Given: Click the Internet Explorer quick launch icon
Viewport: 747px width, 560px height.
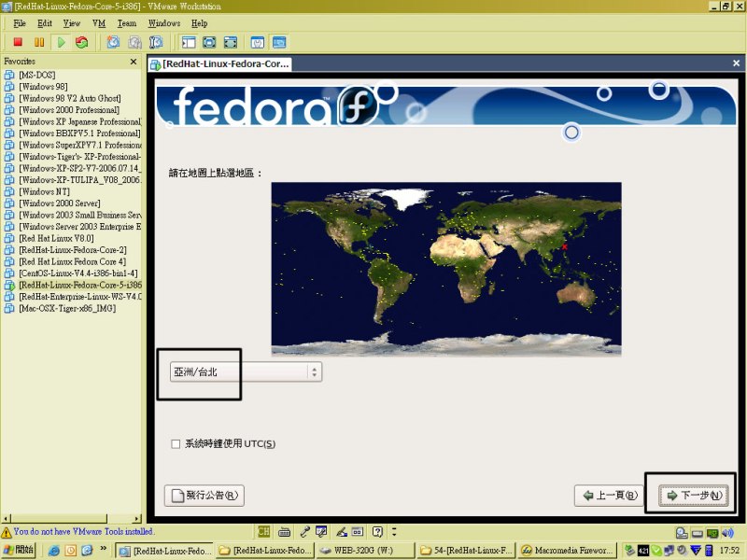Looking at the screenshot, I should tap(54, 551).
